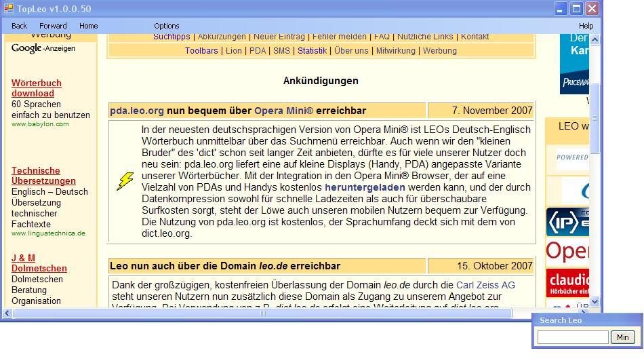Open the Über uns link
644x363 pixels.
(351, 51)
